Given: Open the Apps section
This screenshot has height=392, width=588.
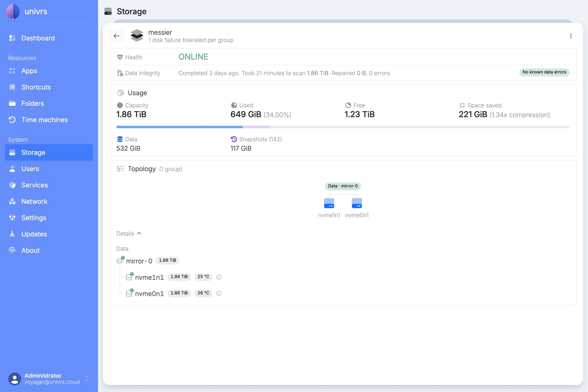Looking at the screenshot, I should 49,71.
